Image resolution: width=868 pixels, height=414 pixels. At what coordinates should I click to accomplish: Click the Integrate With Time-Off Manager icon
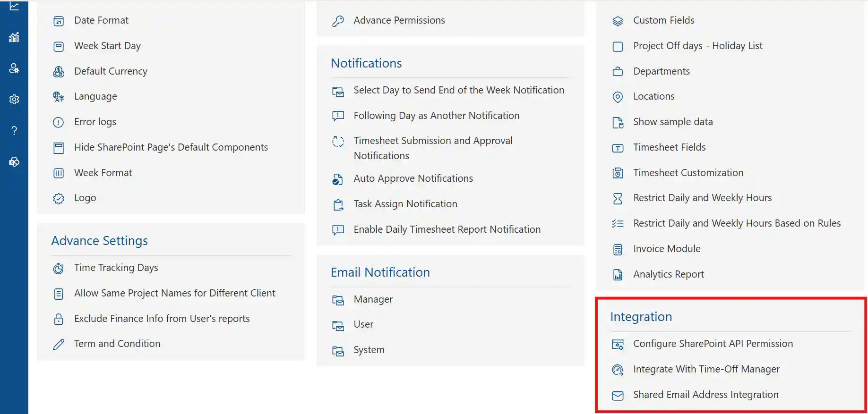(618, 370)
